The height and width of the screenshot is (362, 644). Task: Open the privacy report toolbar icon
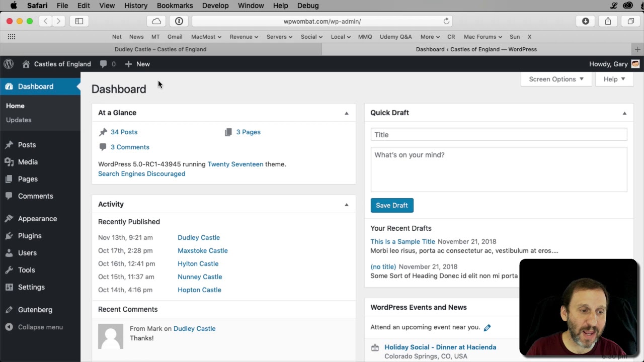pyautogui.click(x=179, y=21)
